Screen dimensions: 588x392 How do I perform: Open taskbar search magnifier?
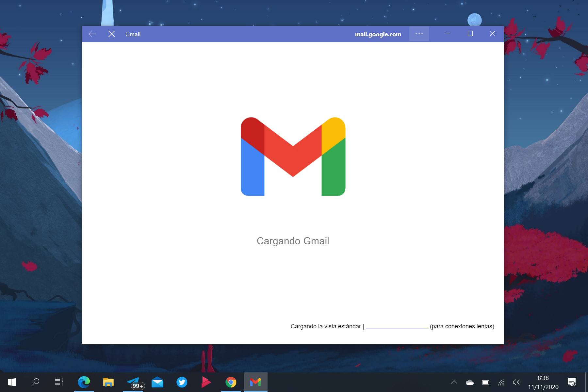(35, 382)
